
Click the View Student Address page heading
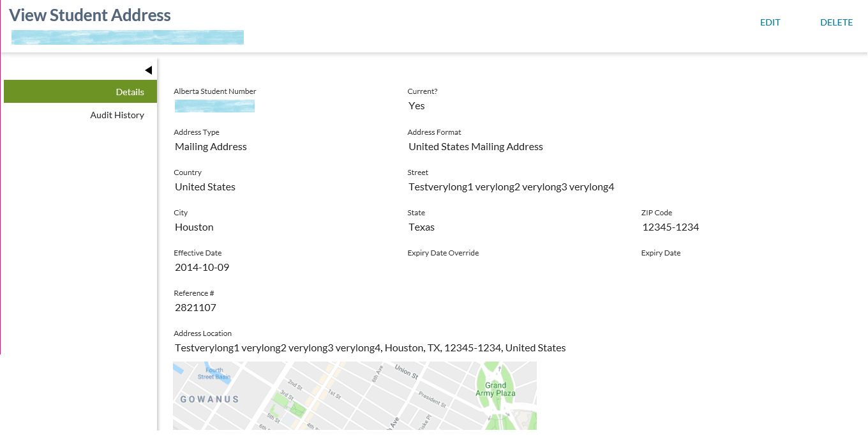tap(90, 15)
